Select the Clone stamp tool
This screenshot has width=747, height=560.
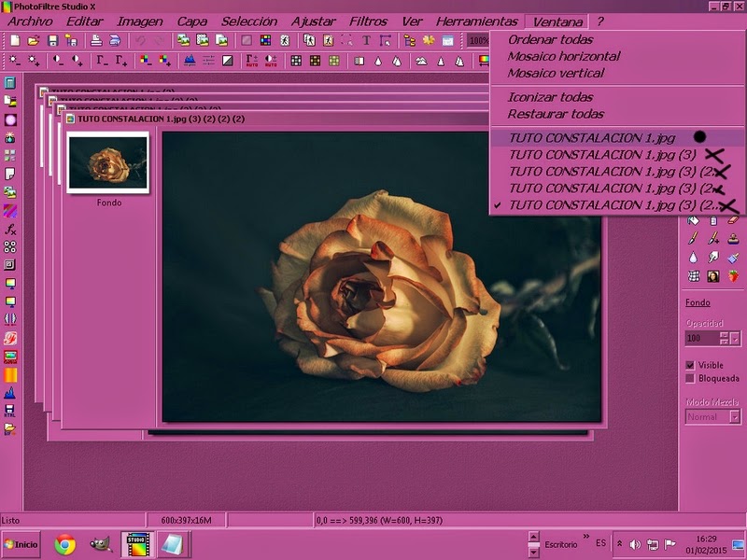[733, 239]
